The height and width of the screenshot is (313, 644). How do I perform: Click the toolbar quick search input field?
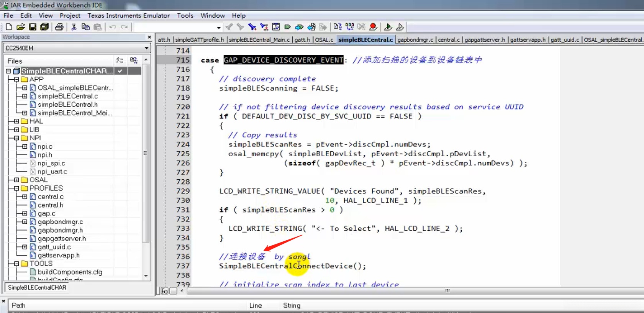[174, 27]
